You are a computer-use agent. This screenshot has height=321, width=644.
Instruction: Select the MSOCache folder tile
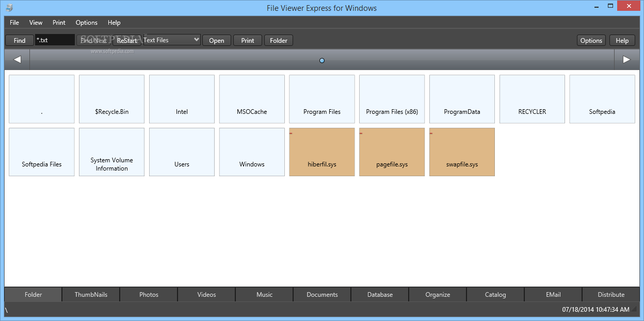(252, 99)
